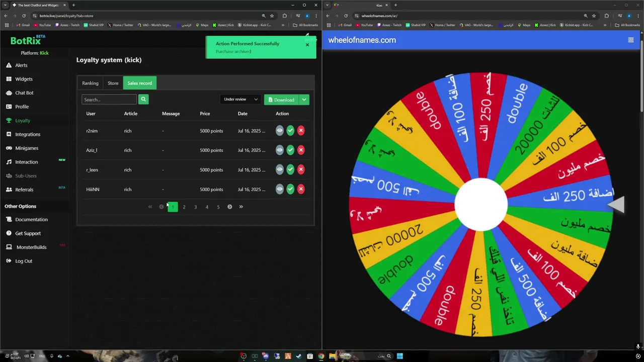View Aziz_l purchase with eye icon

280,150
